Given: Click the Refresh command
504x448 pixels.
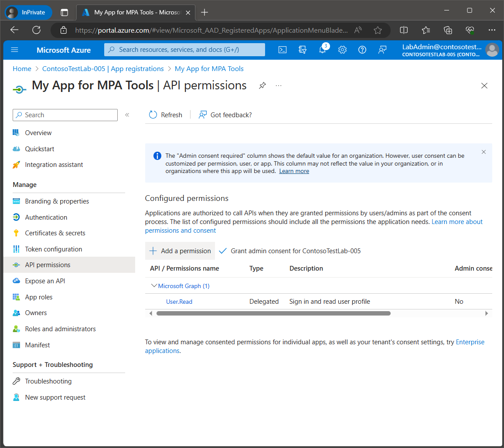Looking at the screenshot, I should tap(166, 115).
